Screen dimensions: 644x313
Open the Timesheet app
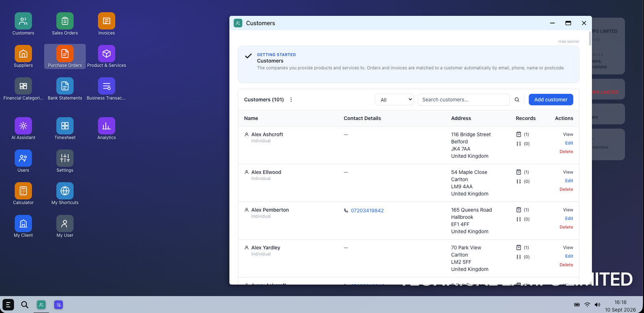[x=65, y=129]
